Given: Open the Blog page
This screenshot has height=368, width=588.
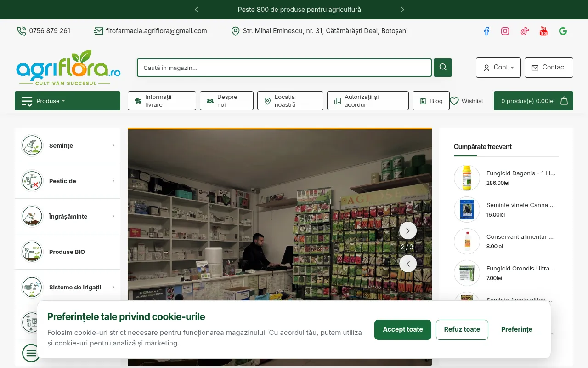Looking at the screenshot, I should coord(431,101).
